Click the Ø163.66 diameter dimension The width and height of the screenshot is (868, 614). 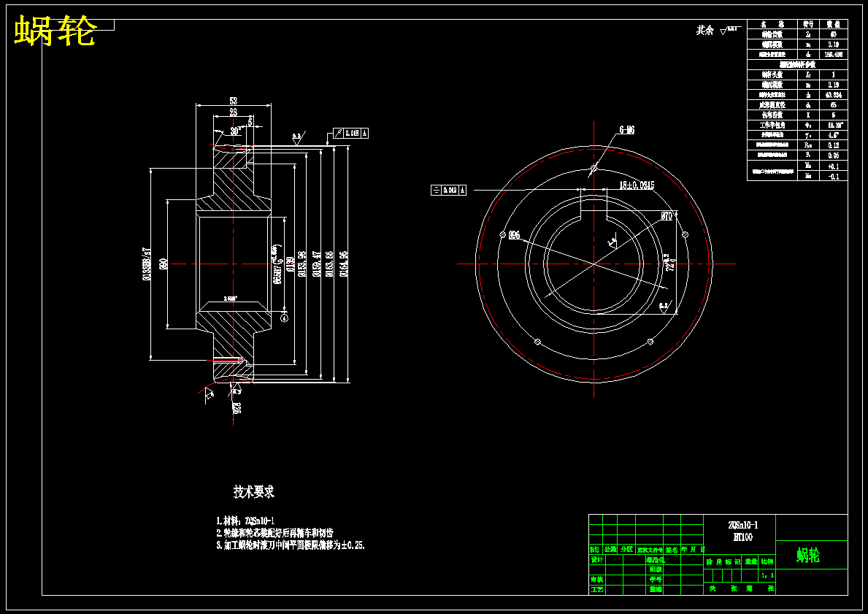330,264
